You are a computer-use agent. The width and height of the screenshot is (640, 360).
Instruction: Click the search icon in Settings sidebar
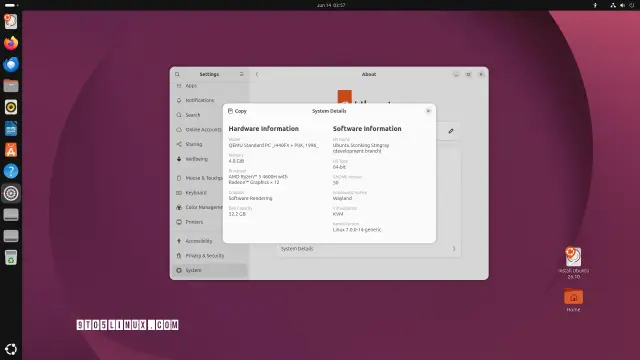177,74
